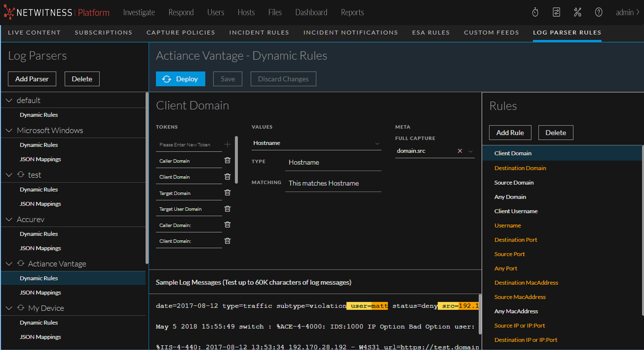Collapse the Actiance Vantage parser group
The width and height of the screenshot is (644, 350).
(x=9, y=264)
